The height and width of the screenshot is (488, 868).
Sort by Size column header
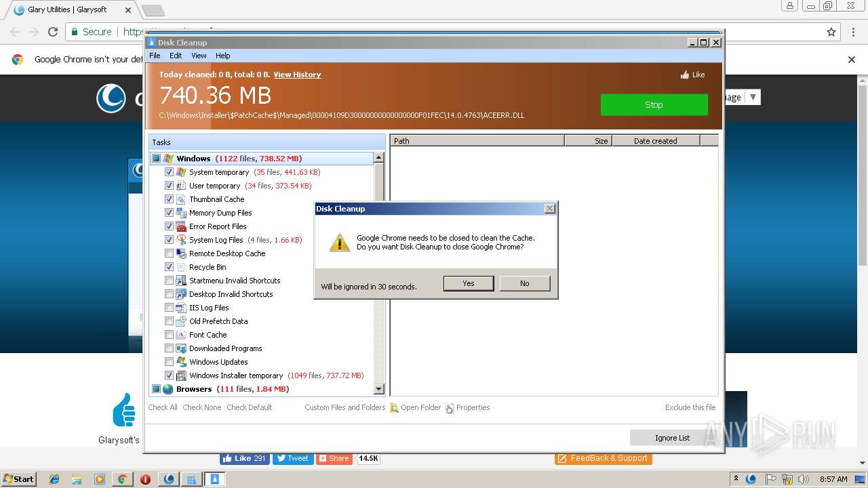pyautogui.click(x=588, y=140)
